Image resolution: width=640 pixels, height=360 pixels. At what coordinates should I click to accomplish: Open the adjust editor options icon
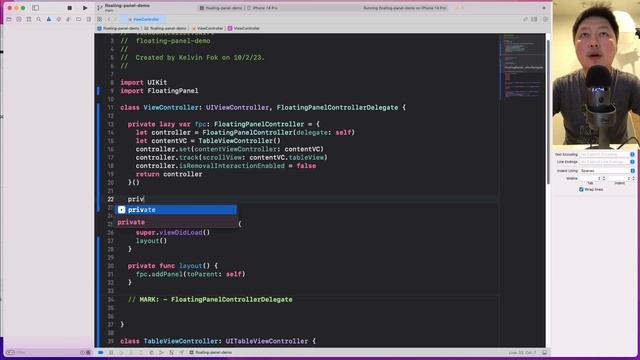(x=535, y=19)
